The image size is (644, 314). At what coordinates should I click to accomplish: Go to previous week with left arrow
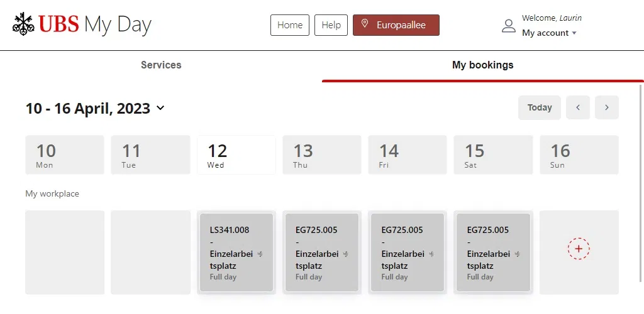coord(578,107)
